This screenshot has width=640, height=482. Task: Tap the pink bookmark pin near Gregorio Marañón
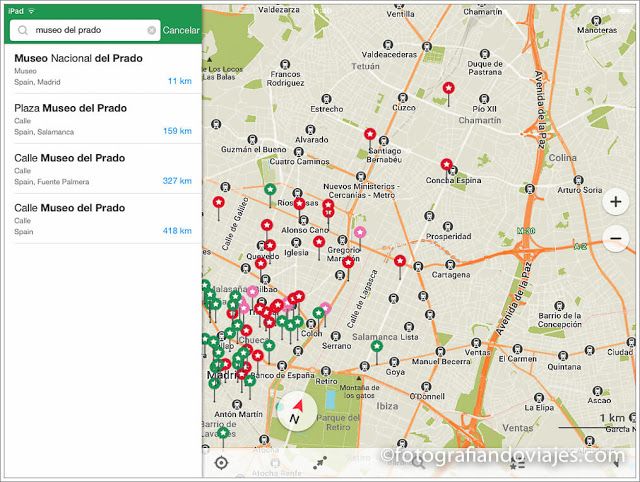(x=360, y=232)
